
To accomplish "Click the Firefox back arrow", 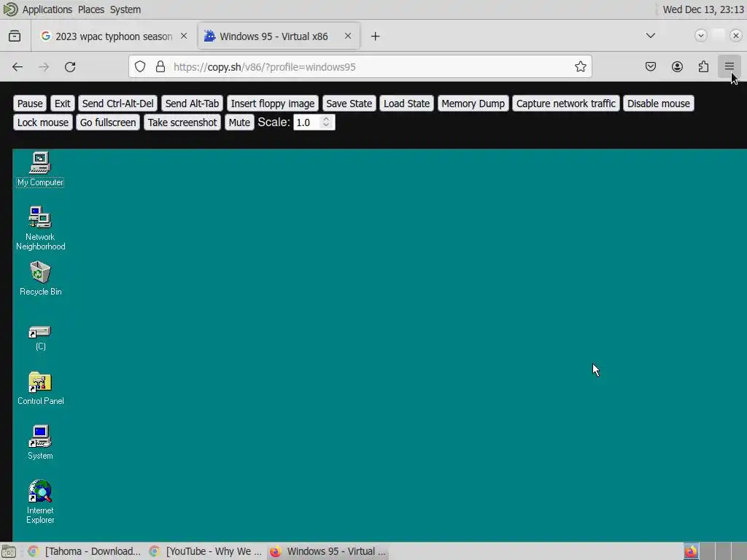I will [18, 66].
